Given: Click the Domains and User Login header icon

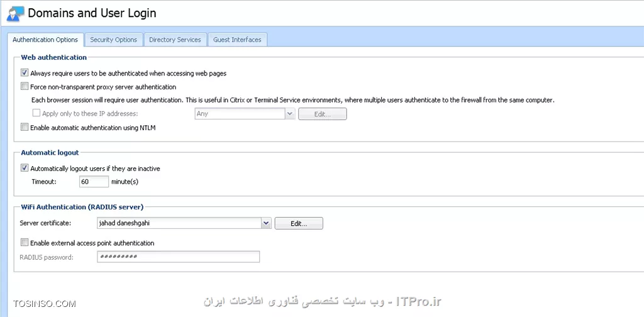Looking at the screenshot, I should tap(16, 13).
